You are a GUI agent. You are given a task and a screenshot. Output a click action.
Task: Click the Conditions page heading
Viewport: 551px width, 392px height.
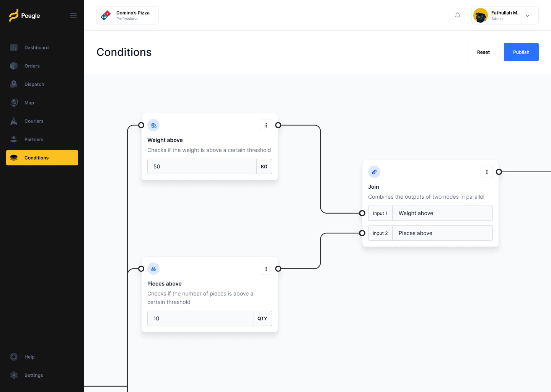pos(124,52)
